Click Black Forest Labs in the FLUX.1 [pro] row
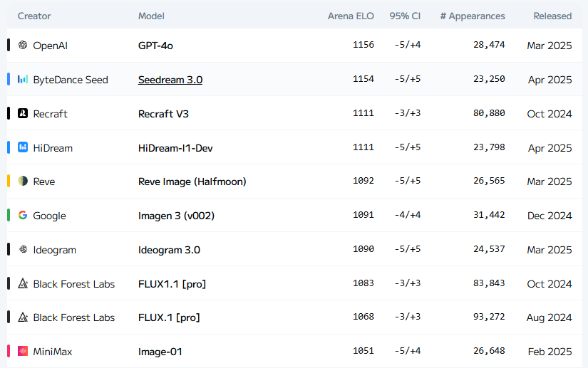Screen dimensions: 588x368 (74, 317)
